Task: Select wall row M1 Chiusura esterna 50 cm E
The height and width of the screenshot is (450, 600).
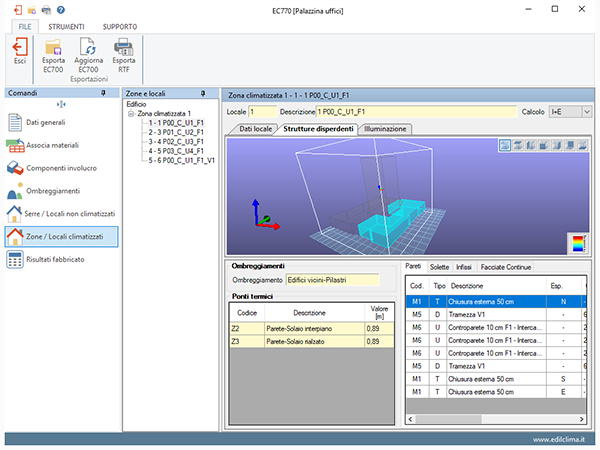Action: [x=496, y=392]
